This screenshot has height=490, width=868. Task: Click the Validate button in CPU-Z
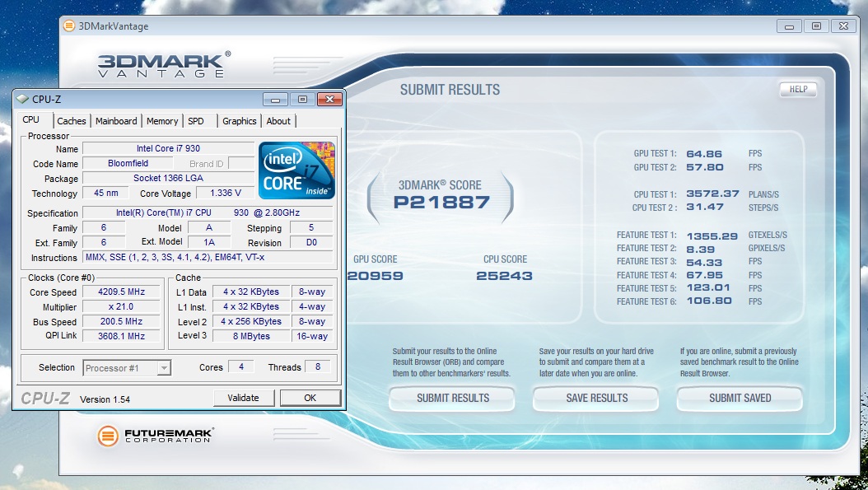pyautogui.click(x=244, y=398)
